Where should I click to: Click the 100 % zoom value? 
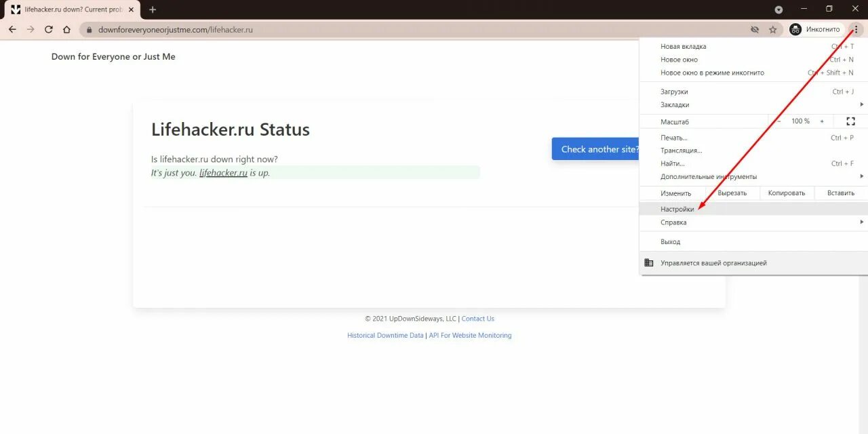coord(800,121)
